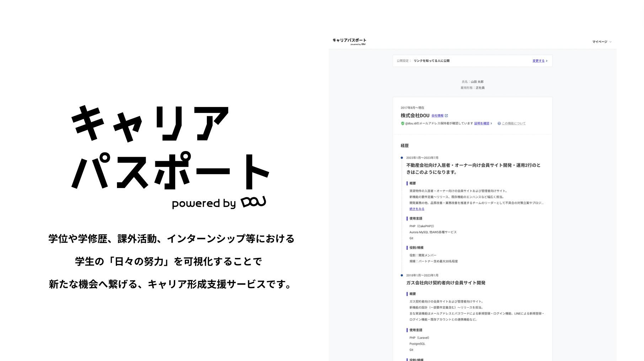The image size is (644, 361).
Task: Click the 経歴 section heading
Action: click(x=404, y=146)
